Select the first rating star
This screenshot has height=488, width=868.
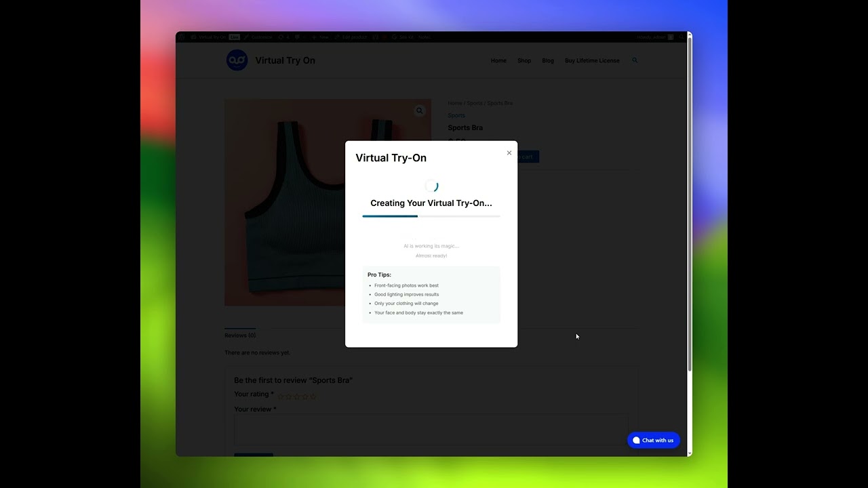[281, 396]
